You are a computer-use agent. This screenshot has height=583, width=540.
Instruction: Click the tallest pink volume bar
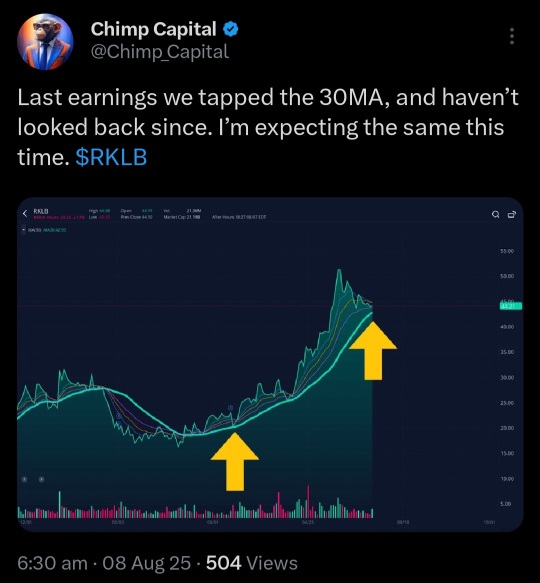coord(308,502)
